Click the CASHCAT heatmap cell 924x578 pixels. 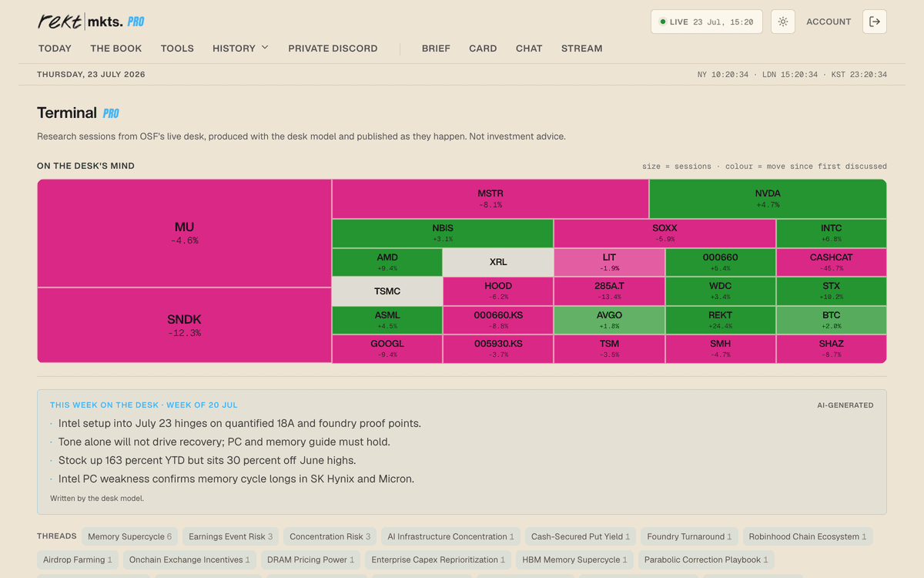point(832,262)
